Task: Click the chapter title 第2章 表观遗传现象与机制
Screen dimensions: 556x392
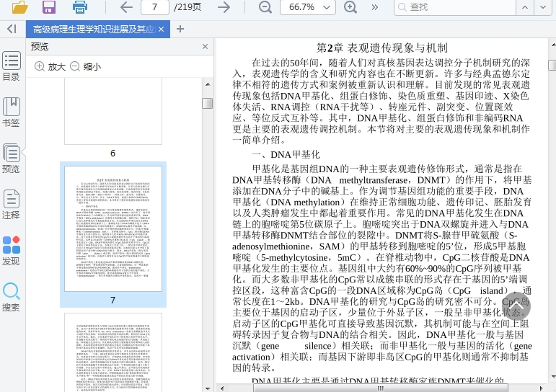Action: (x=381, y=48)
